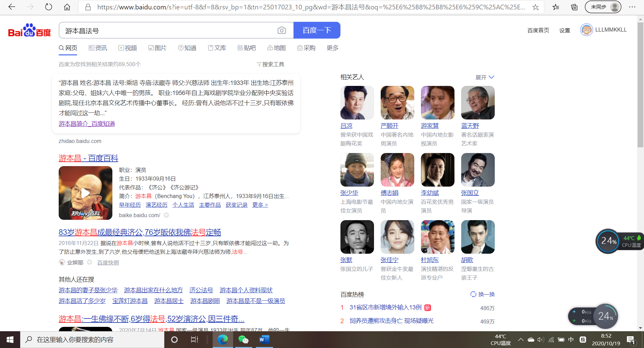Image resolution: width=644 pixels, height=348 pixels.
Task: Search by image camera icon
Action: click(x=282, y=31)
